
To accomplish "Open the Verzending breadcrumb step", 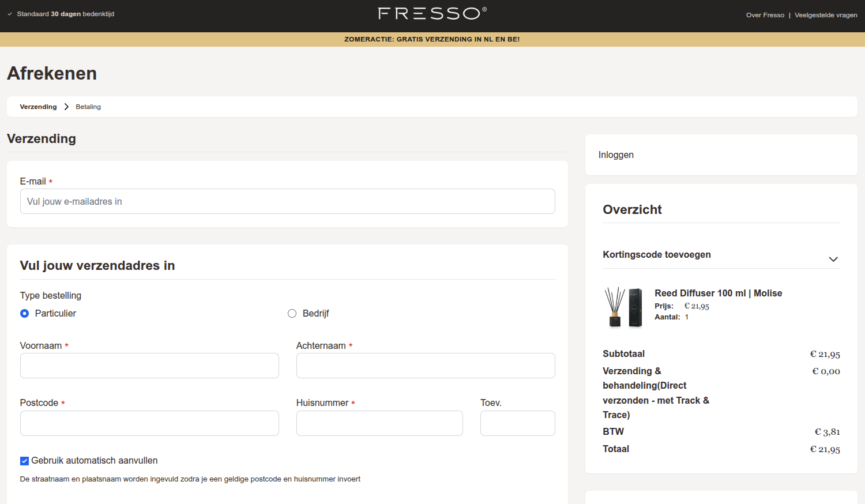I will [x=38, y=107].
